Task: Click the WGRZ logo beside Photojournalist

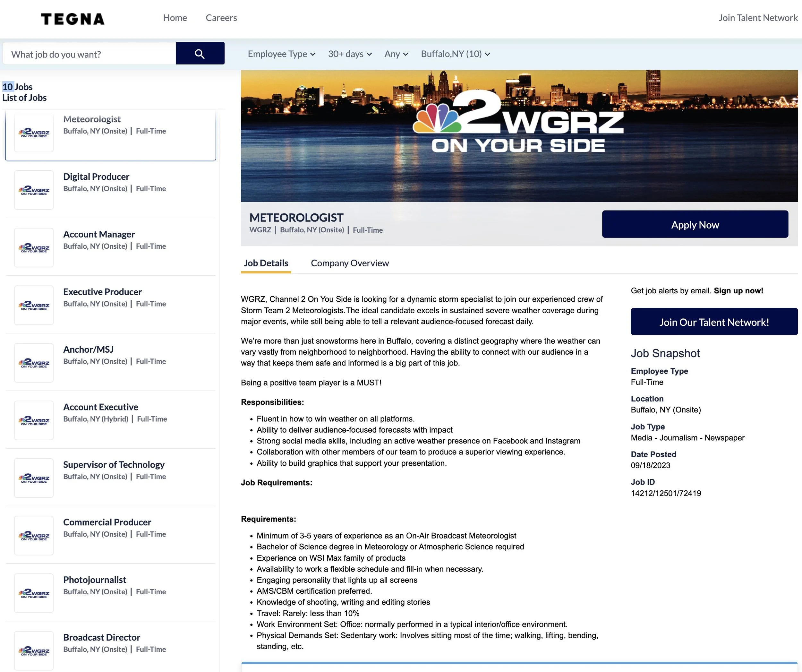Action: (x=34, y=593)
